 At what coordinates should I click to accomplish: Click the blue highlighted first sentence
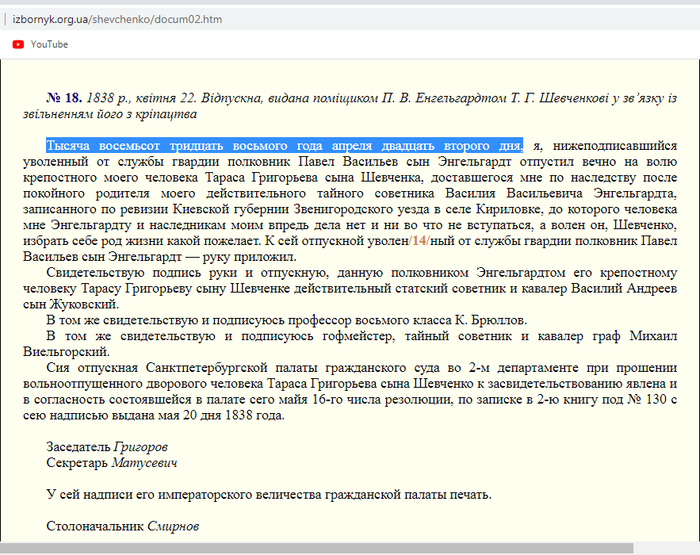point(284,146)
